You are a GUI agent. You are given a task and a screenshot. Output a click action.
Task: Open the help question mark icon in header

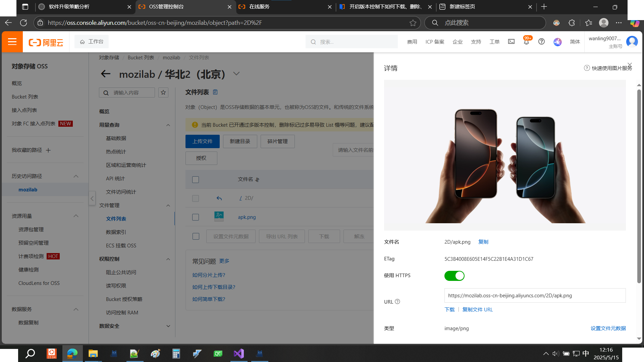click(541, 42)
